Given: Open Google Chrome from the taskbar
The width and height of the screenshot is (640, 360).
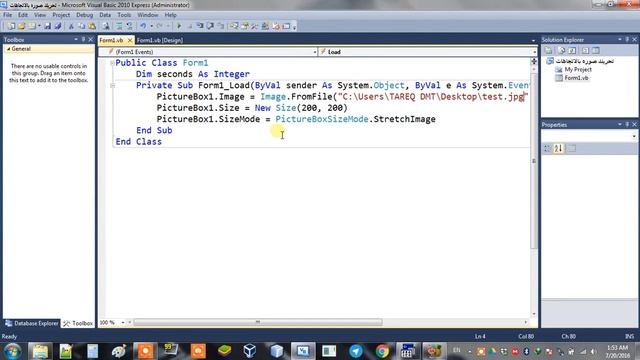Looking at the screenshot, I should click(x=382, y=351).
